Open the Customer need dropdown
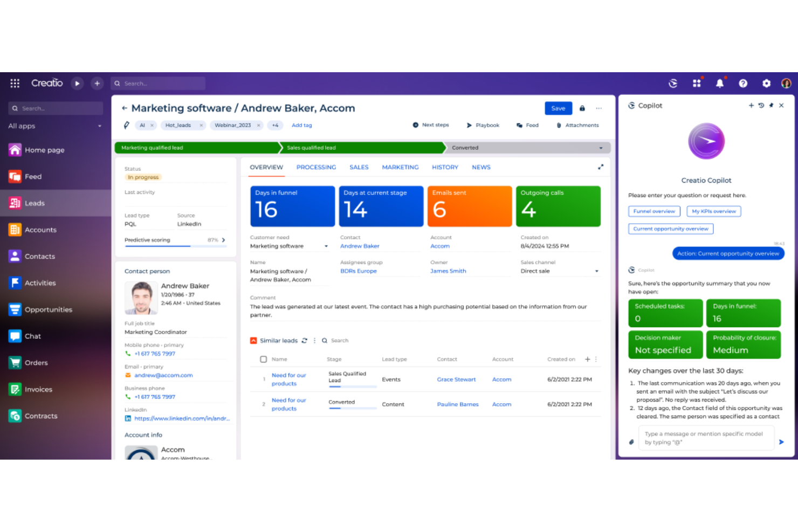This screenshot has width=798, height=532. point(326,246)
